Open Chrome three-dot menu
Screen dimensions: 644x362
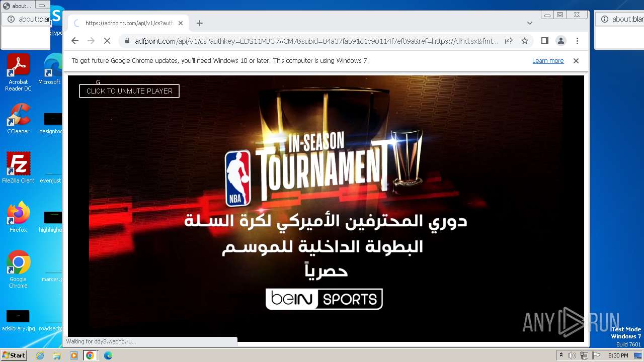point(577,41)
